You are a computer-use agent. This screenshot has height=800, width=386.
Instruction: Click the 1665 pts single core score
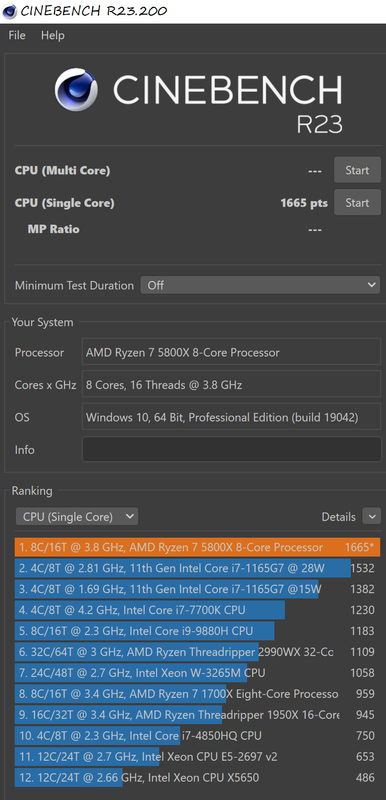tap(304, 203)
